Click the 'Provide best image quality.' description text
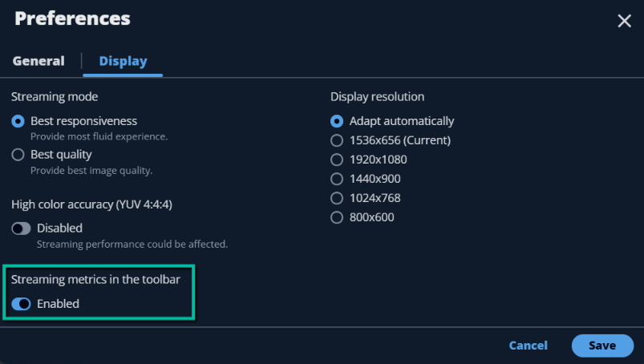 [91, 170]
